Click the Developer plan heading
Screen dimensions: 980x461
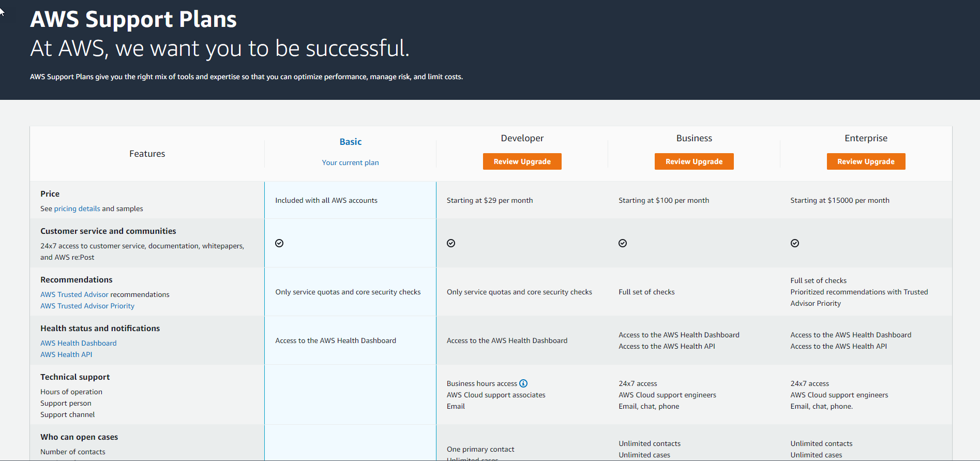(522, 138)
